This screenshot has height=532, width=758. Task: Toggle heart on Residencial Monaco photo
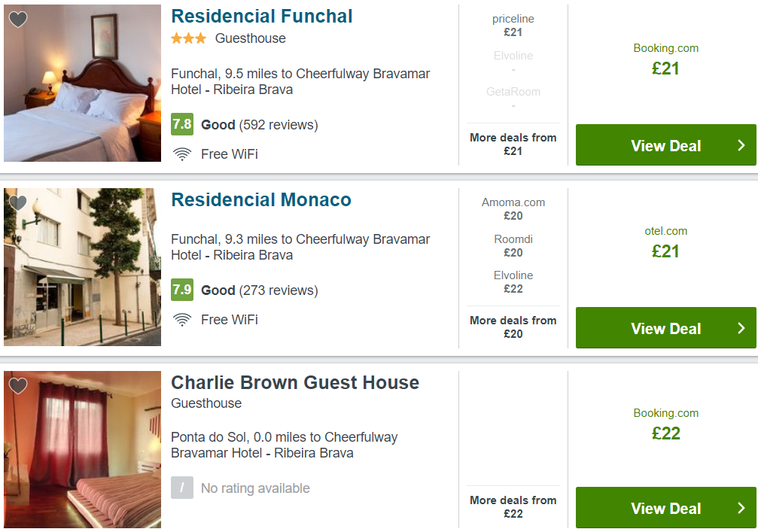[x=18, y=203]
